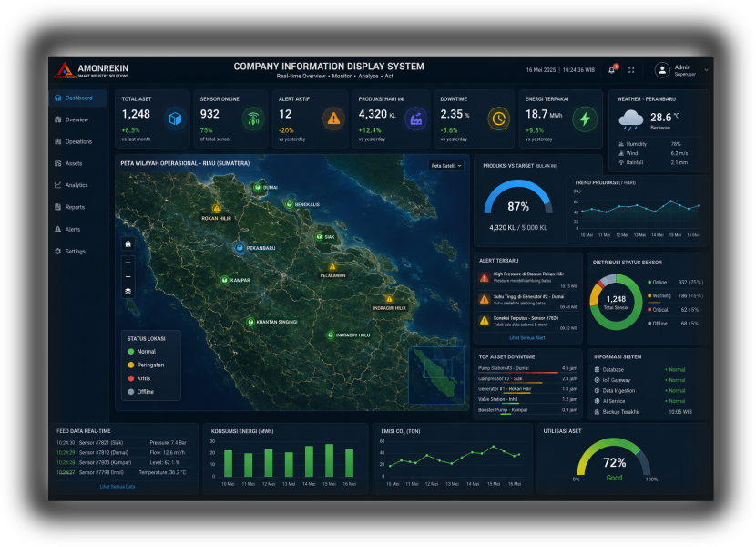Click the Analytics chart icon in sidebar
Screen dimensions: 756x547
pyautogui.click(x=58, y=185)
